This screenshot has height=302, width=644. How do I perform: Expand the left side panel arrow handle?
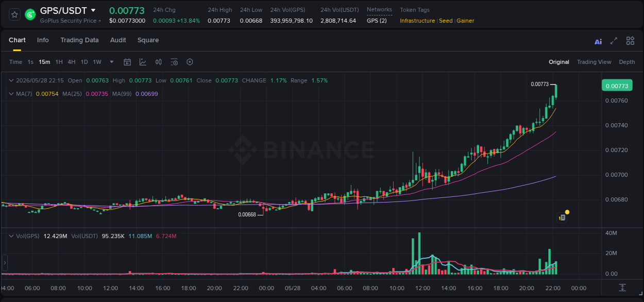[5, 263]
